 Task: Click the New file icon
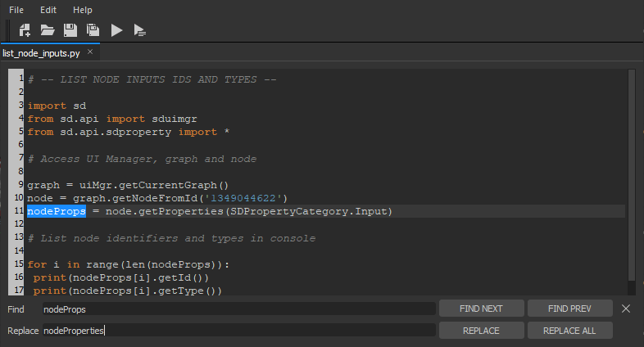pos(25,30)
